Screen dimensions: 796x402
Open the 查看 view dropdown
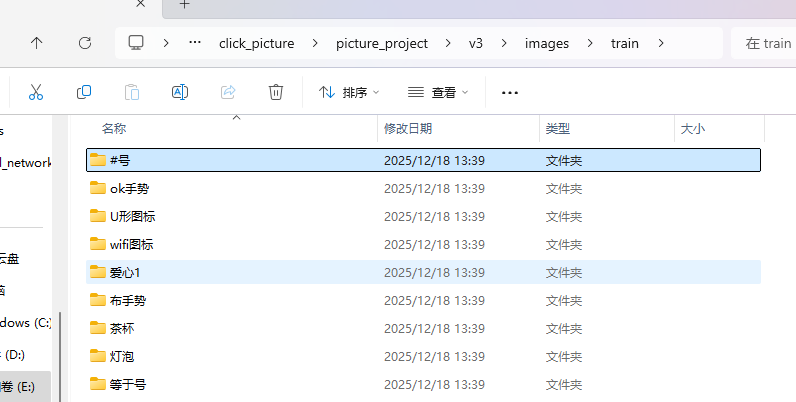[x=438, y=92]
